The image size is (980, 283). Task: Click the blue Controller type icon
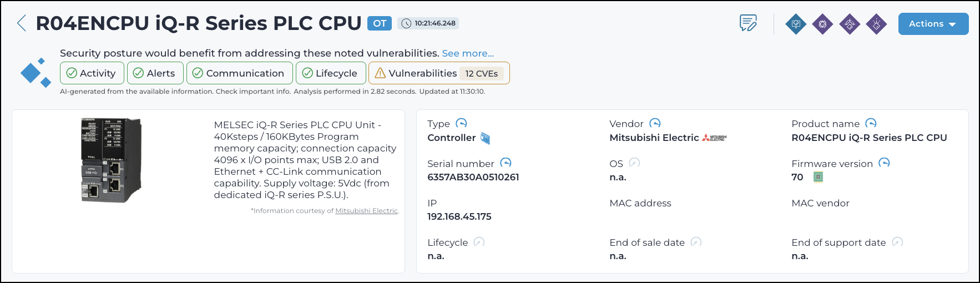pyautogui.click(x=485, y=138)
